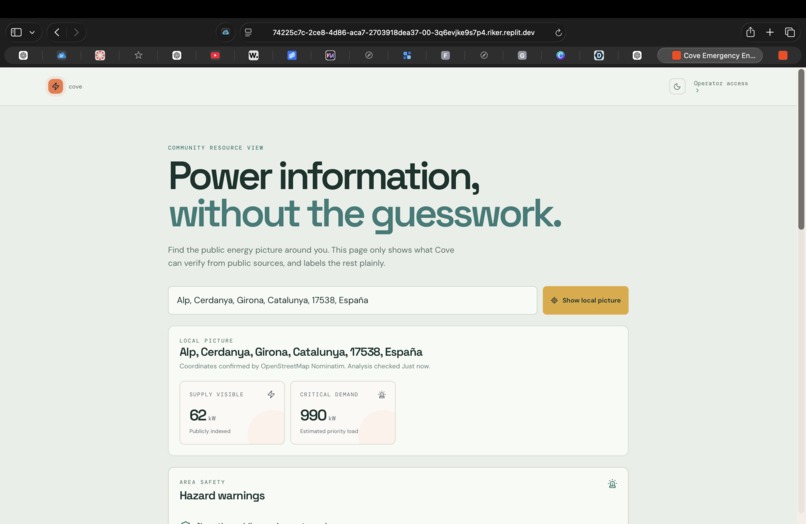Switch to the red patterned icon tab
Image resolution: width=806 pixels, height=524 pixels.
(x=100, y=56)
